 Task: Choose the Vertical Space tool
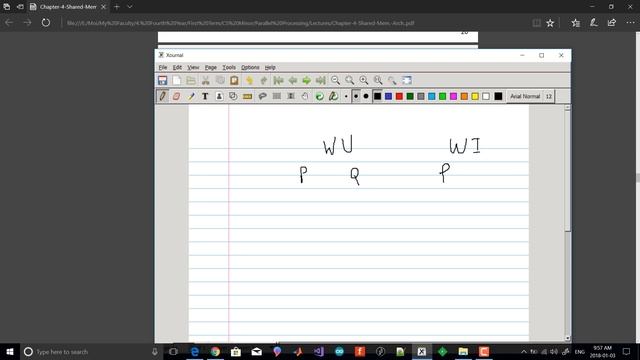tap(291, 96)
